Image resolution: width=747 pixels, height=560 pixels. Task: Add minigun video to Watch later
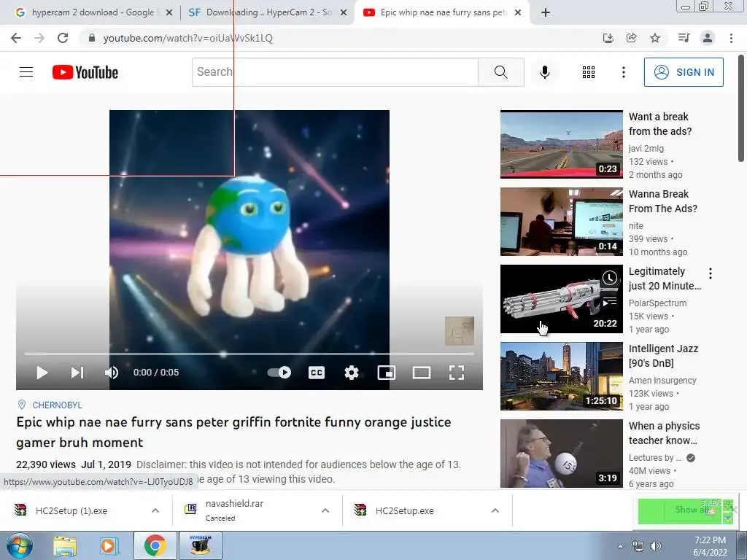pyautogui.click(x=610, y=278)
